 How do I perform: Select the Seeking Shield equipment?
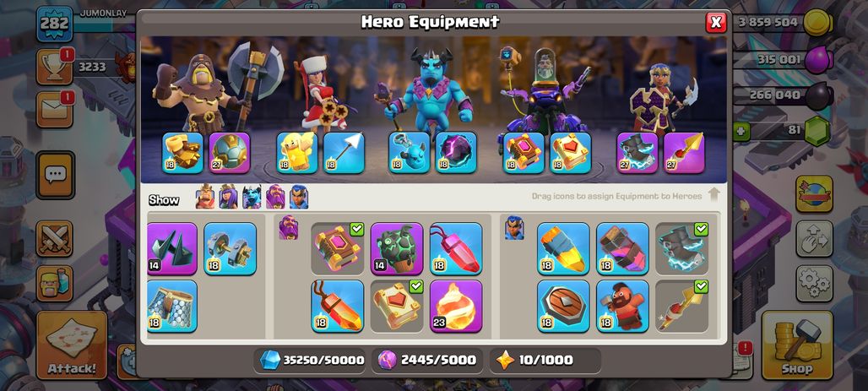[x=563, y=307]
